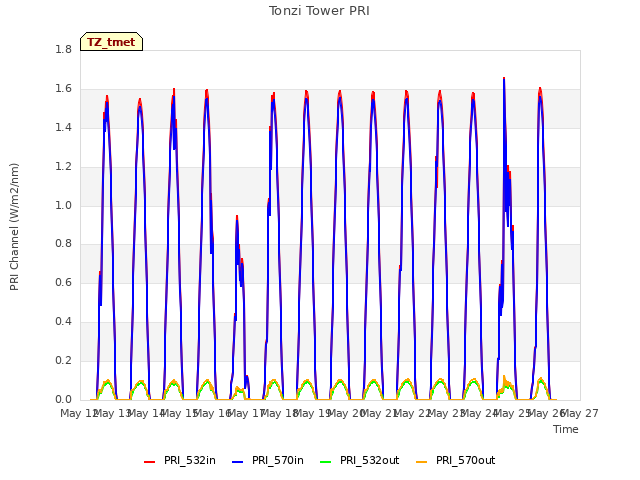Click the 1.4 y-axis tick label

click(x=64, y=128)
